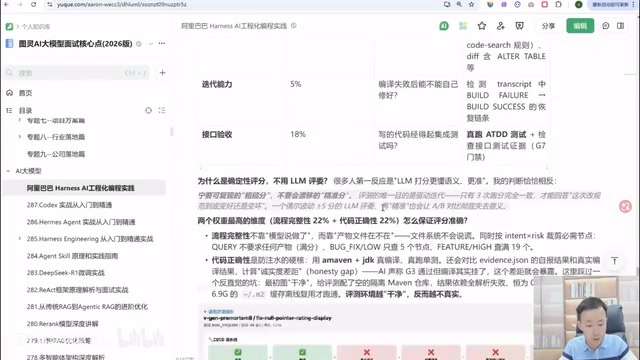This screenshot has width=640, height=360.
Task: Open 283.DeepSeek-R1微调实战
Action: [x=66, y=273]
